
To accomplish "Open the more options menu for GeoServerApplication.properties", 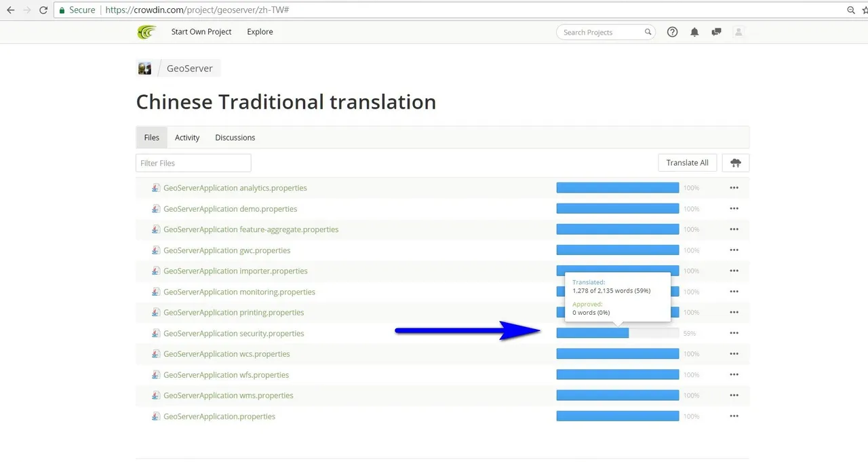I will tap(734, 417).
